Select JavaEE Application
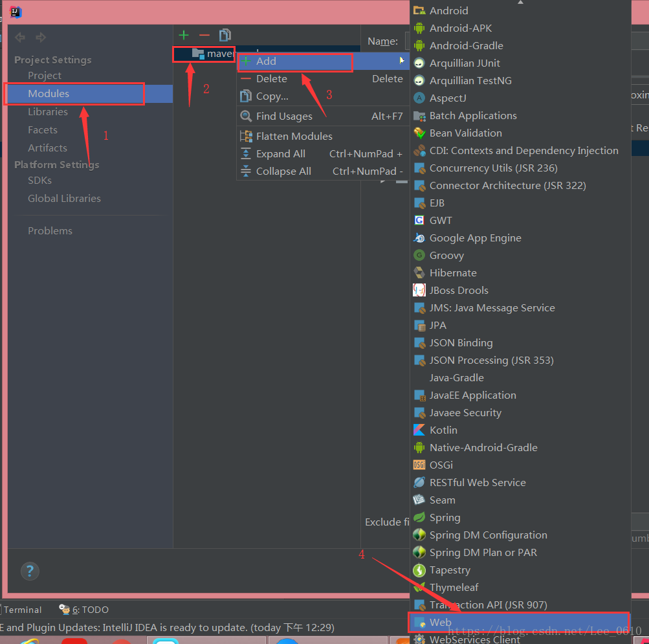This screenshot has height=644, width=649. click(520, 395)
